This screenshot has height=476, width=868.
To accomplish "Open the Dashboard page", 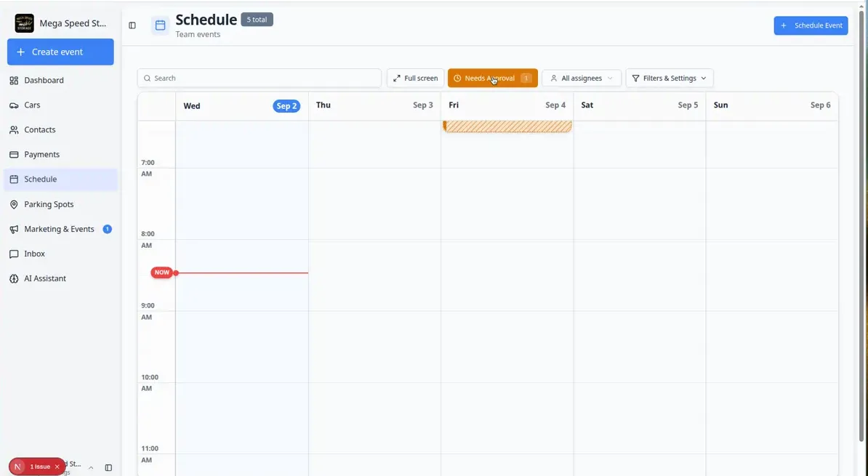I will [60, 80].
